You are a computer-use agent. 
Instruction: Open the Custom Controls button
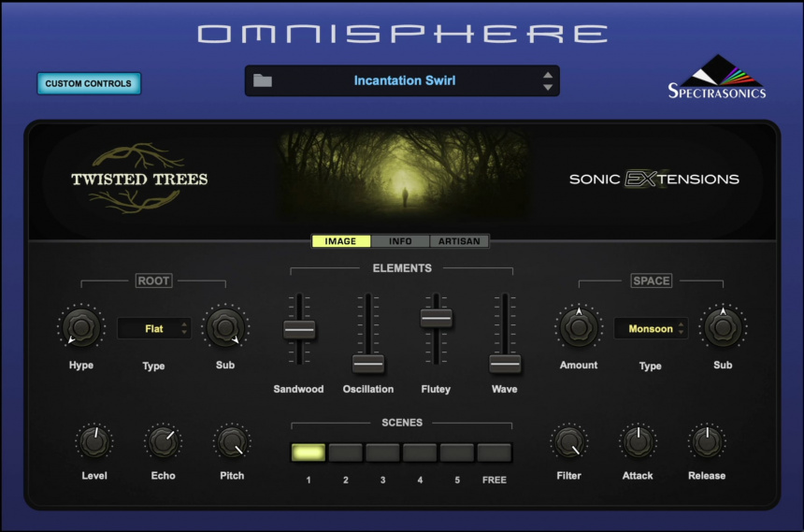[89, 83]
